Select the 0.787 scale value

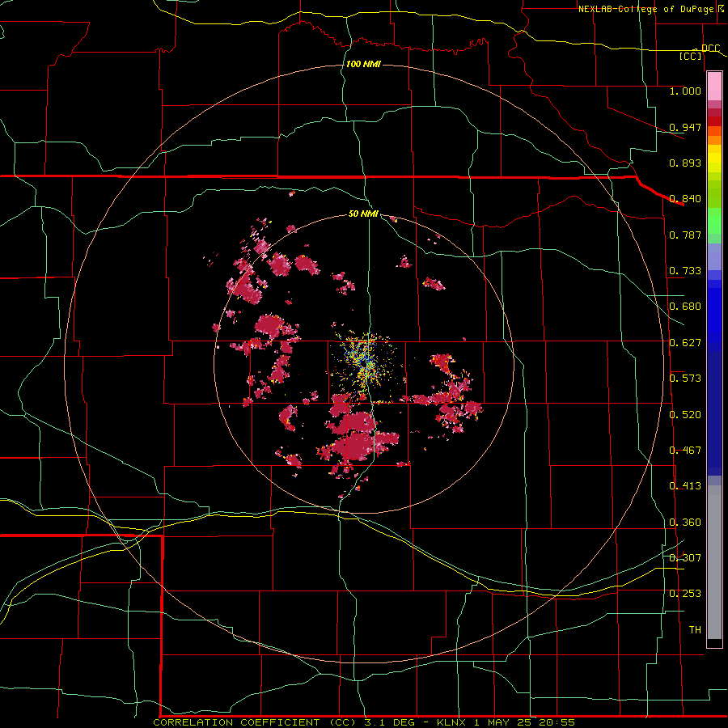(685, 235)
